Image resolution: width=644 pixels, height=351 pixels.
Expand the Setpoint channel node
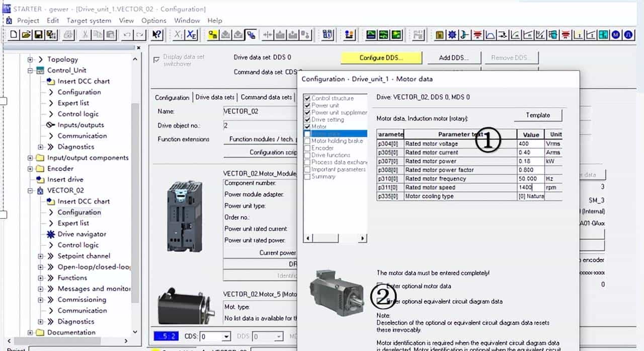[x=41, y=256]
